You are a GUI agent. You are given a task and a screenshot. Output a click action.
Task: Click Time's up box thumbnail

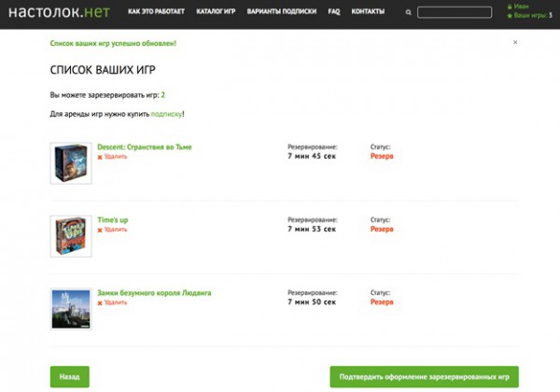[x=71, y=236]
